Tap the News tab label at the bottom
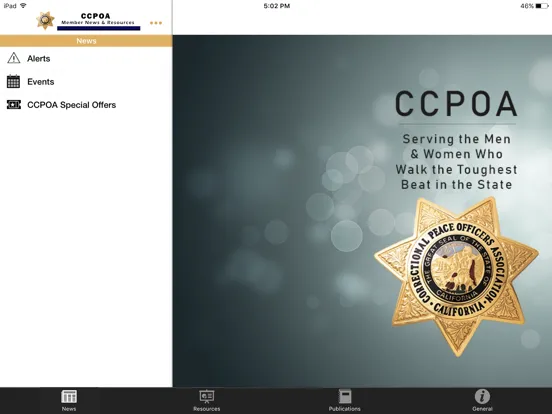The image size is (552, 414). 69,409
